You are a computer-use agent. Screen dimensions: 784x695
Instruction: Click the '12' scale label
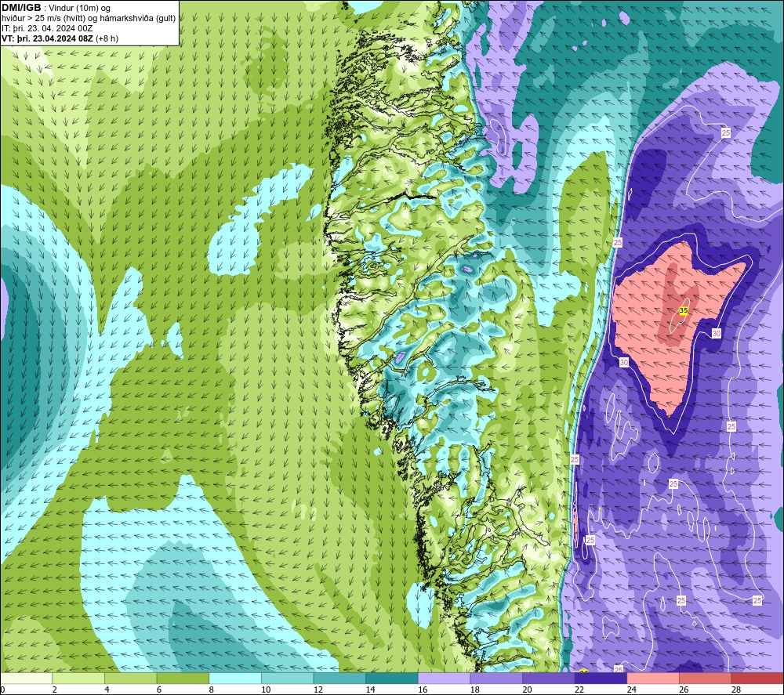(x=318, y=690)
